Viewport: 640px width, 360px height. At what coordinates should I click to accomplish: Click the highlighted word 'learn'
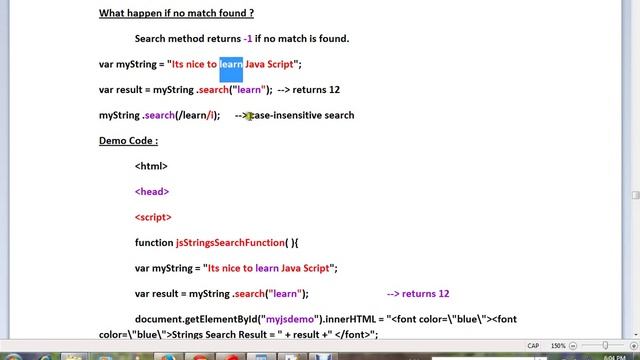pos(231,64)
